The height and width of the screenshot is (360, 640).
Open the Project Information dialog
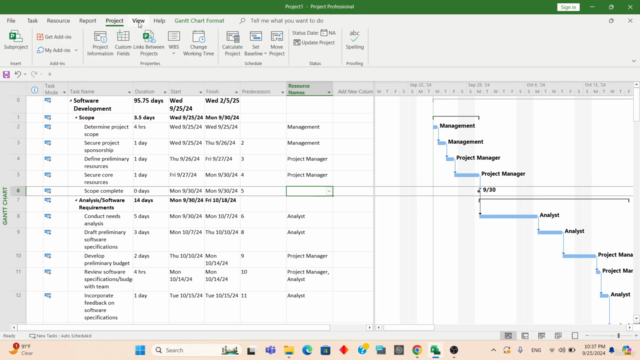(x=100, y=43)
